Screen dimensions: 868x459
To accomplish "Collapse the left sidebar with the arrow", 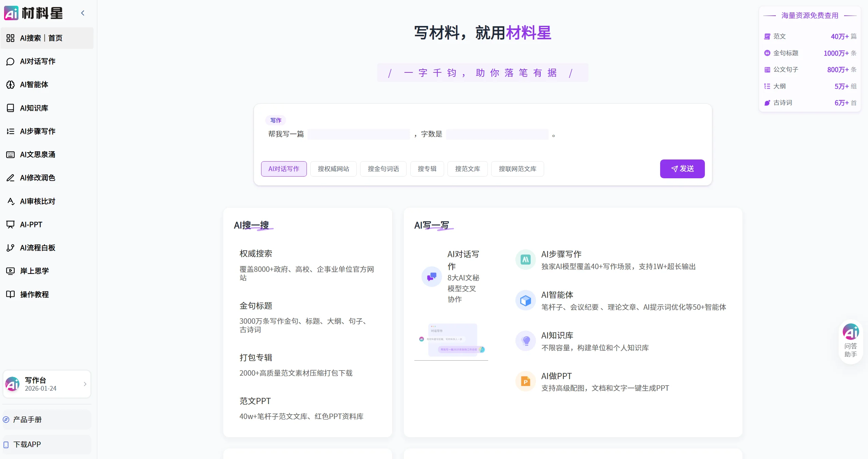I will [x=83, y=13].
